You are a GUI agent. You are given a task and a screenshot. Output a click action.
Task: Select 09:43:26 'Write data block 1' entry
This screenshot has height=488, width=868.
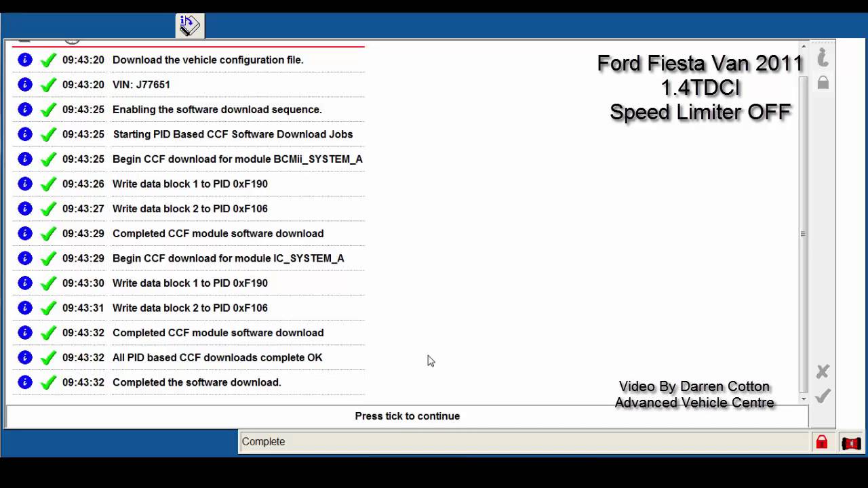pos(189,184)
